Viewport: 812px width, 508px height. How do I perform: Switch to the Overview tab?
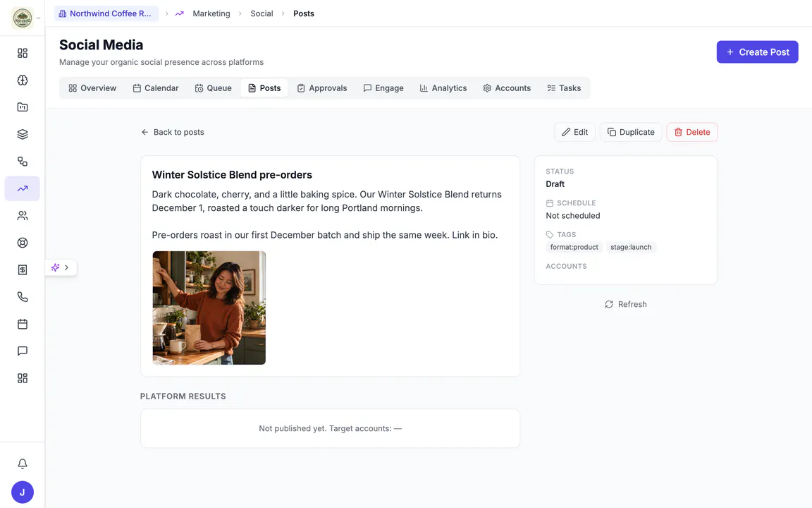point(92,88)
